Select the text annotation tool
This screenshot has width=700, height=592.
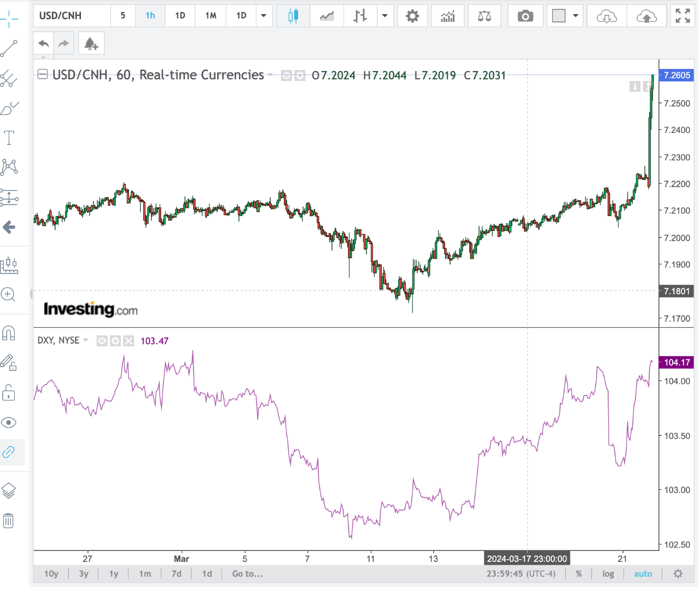[x=9, y=137]
